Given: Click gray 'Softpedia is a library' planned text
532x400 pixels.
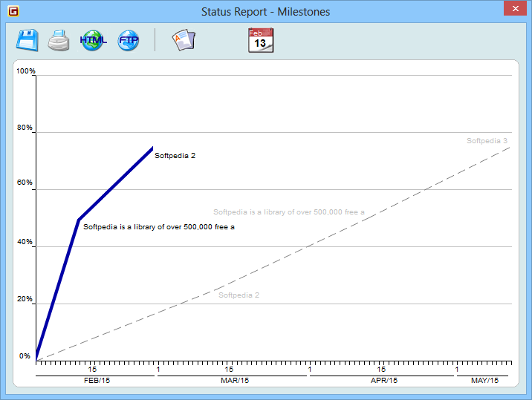Looking at the screenshot, I should point(289,212).
